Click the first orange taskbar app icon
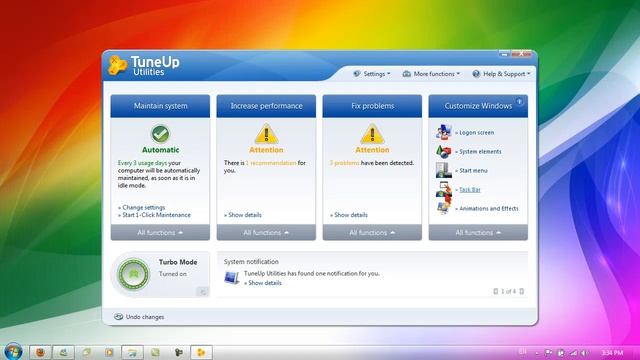 click(x=40, y=352)
